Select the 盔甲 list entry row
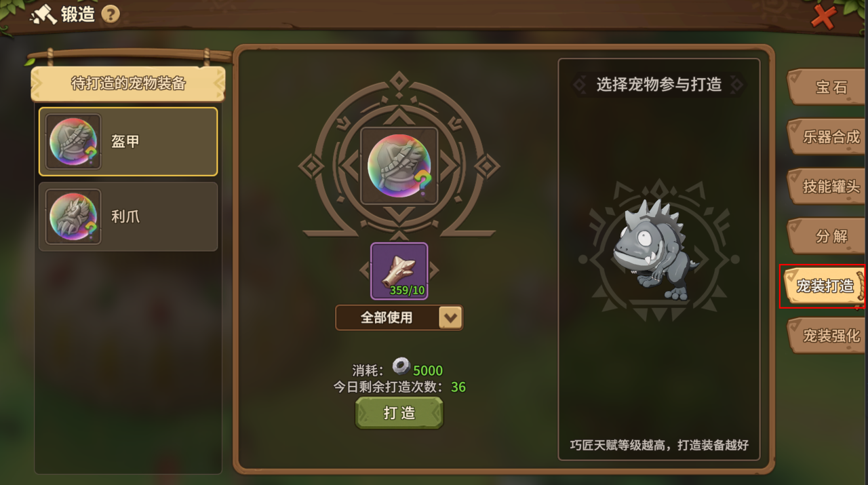 pyautogui.click(x=128, y=141)
